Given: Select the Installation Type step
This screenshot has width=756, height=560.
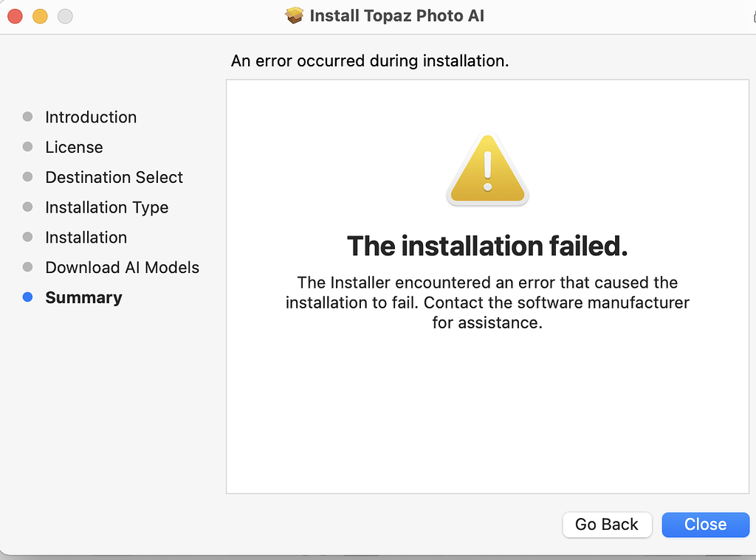Looking at the screenshot, I should (106, 207).
